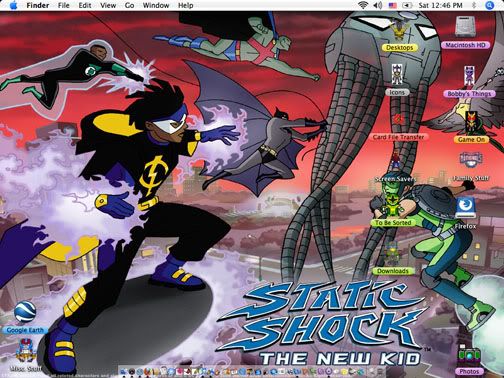Open the View menu

click(108, 5)
